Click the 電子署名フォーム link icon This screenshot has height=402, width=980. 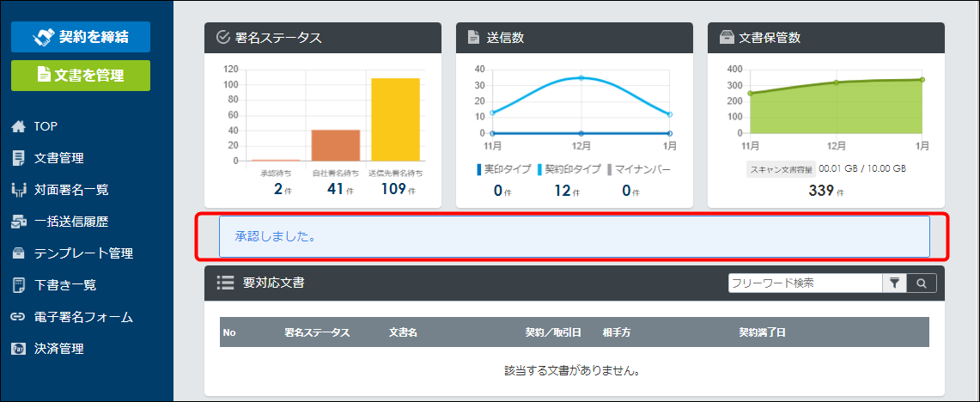19,317
